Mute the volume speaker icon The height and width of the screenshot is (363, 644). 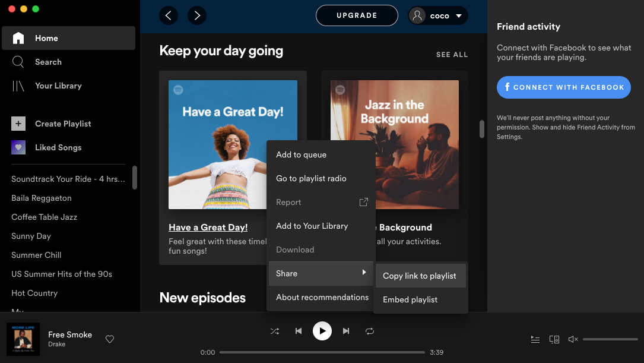(x=573, y=339)
